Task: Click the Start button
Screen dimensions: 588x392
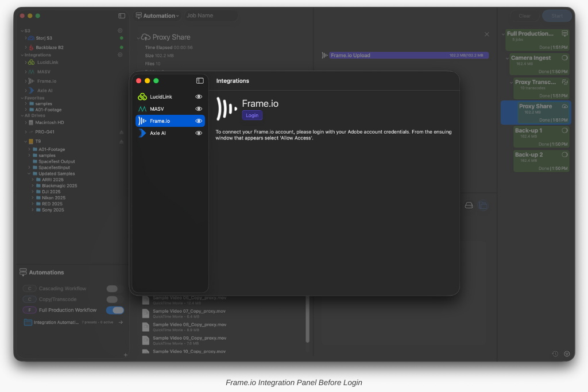Action: click(556, 16)
